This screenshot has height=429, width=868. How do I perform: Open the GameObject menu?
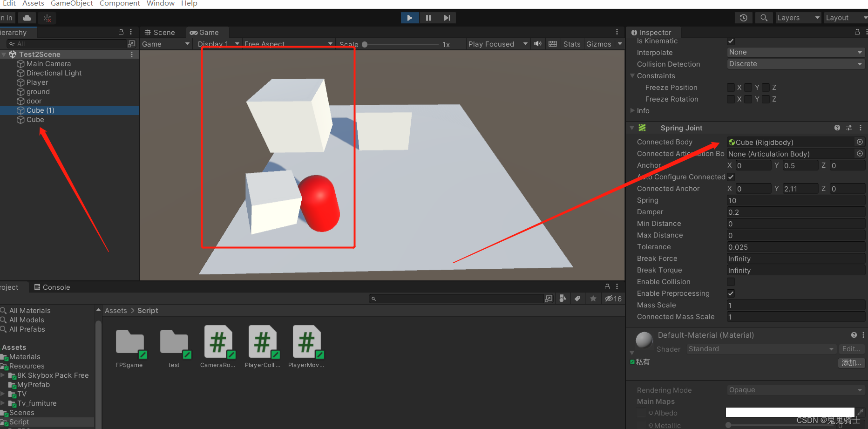coord(72,4)
